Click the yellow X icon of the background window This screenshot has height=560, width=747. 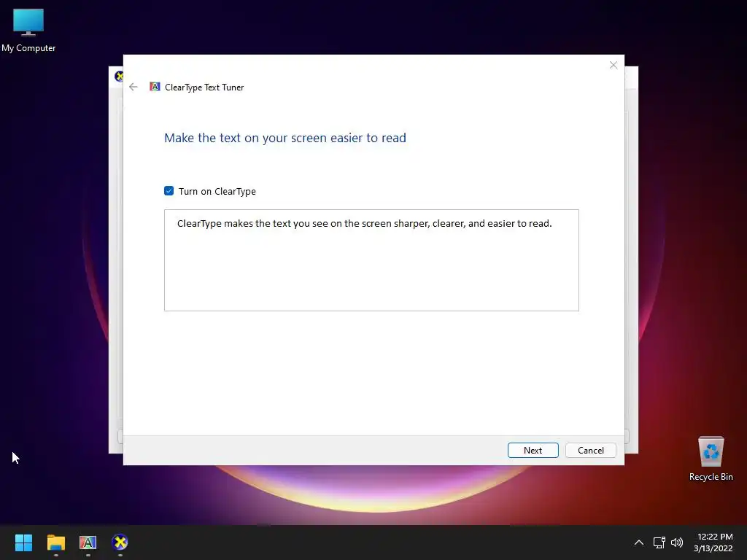(x=119, y=76)
